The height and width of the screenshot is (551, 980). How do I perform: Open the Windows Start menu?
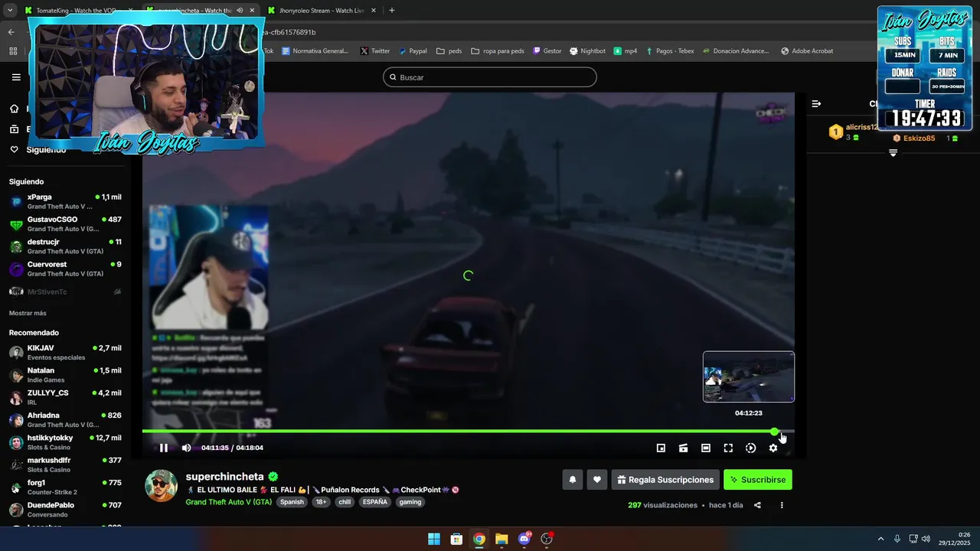(434, 539)
